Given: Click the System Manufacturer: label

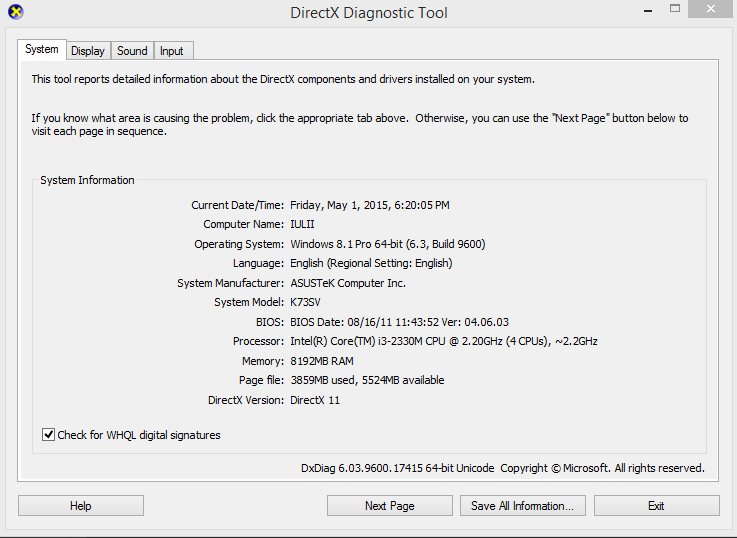Looking at the screenshot, I should tap(230, 283).
